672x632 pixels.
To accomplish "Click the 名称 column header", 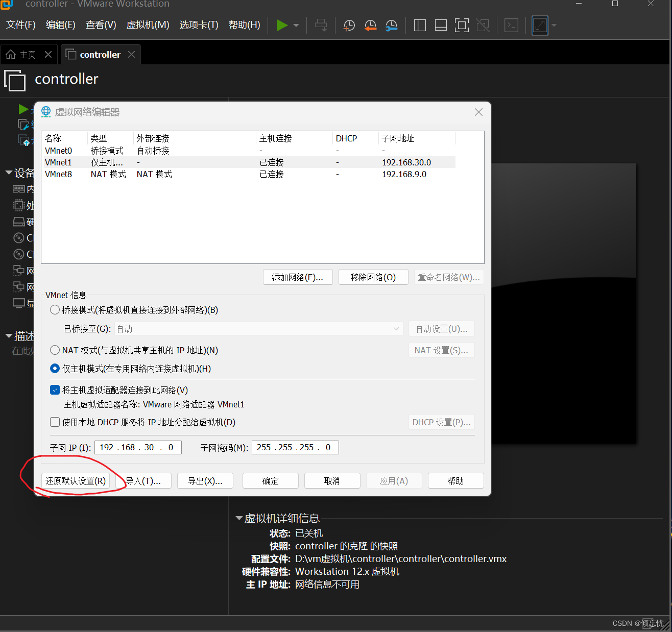I will pyautogui.click(x=64, y=138).
